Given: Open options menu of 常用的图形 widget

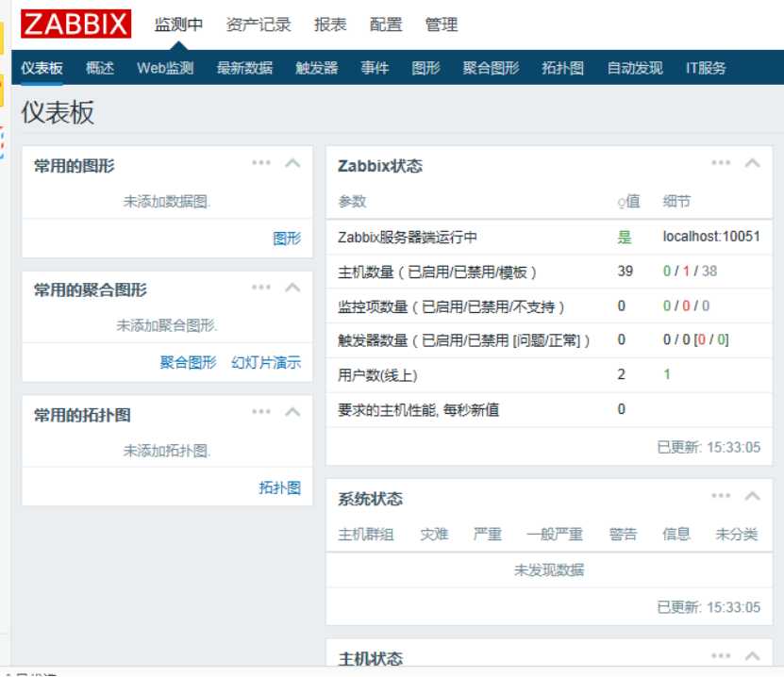Looking at the screenshot, I should 261,163.
